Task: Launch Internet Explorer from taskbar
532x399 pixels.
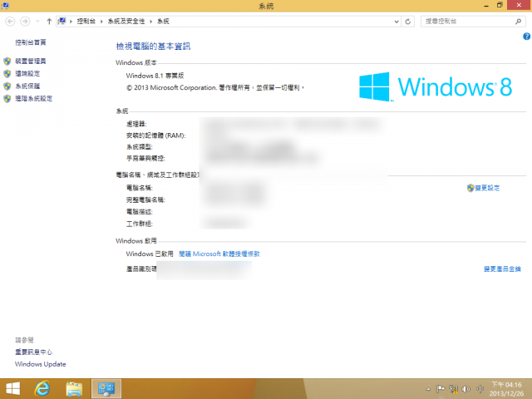Action: (42, 389)
